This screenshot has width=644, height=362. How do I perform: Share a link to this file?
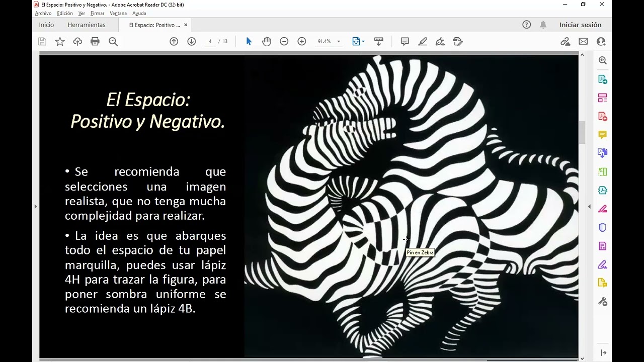(566, 42)
